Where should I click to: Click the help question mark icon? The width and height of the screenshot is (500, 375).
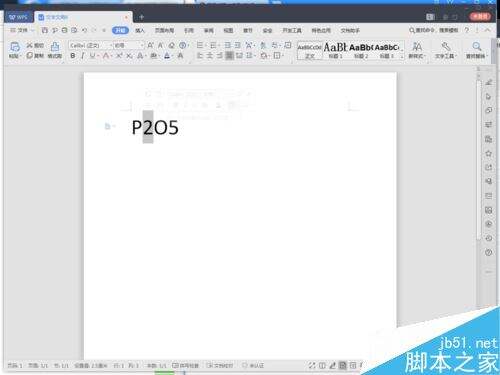click(x=467, y=30)
